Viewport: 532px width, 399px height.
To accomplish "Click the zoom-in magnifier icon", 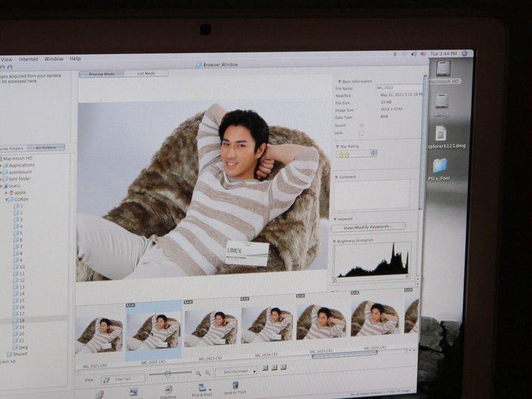I will point(198,373).
